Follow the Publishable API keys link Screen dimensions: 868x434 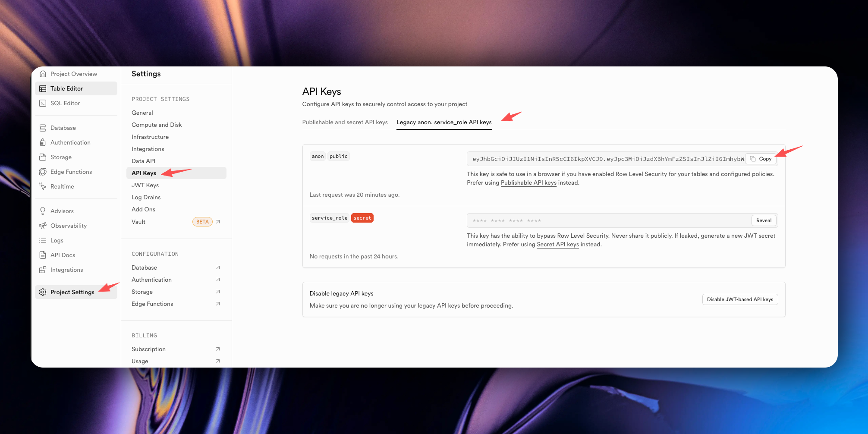(x=528, y=182)
